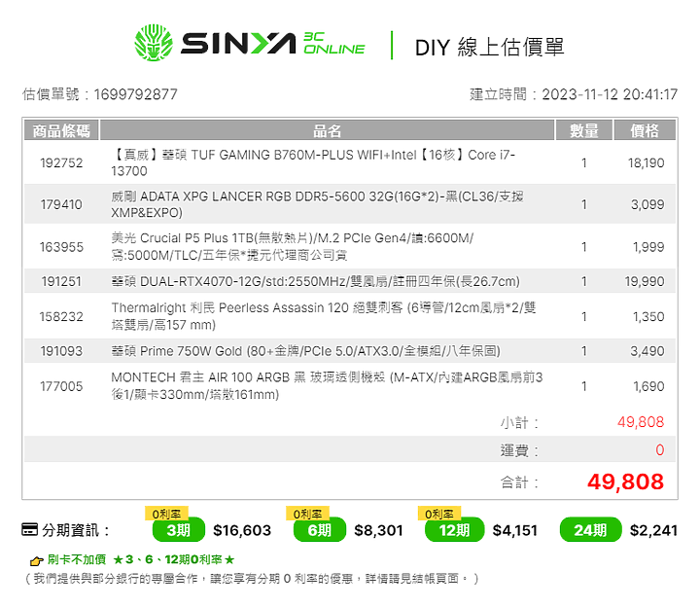
Task: Click the Prime 750W Gold product name
Action: pos(306,351)
